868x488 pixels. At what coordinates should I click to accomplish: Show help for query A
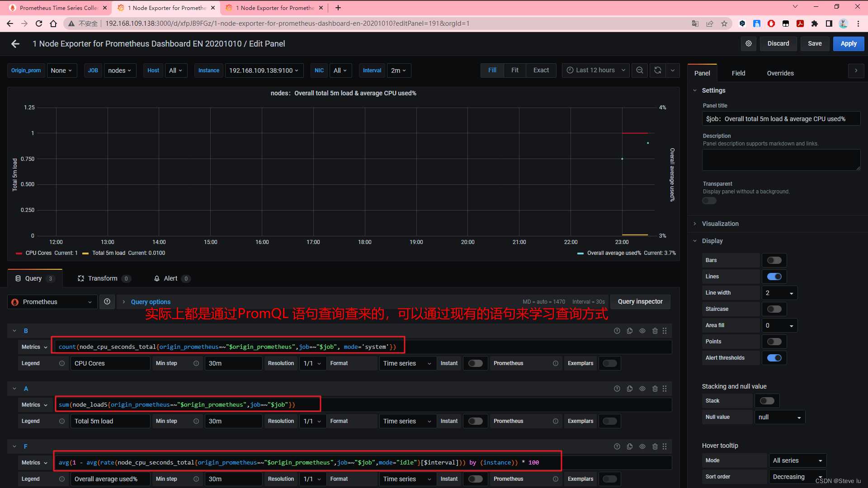617,389
